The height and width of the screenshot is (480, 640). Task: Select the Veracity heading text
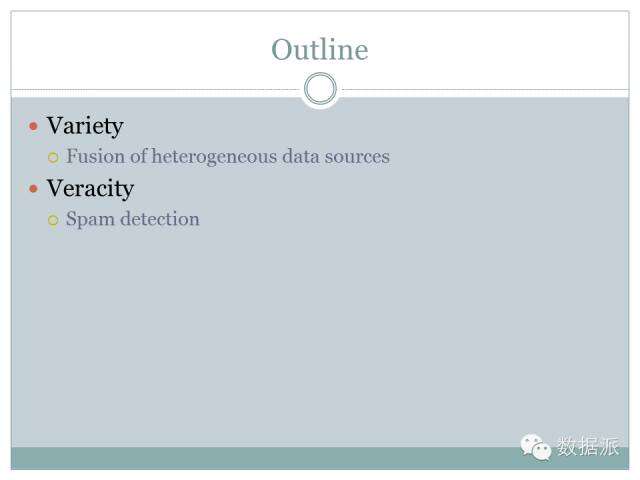(90, 188)
